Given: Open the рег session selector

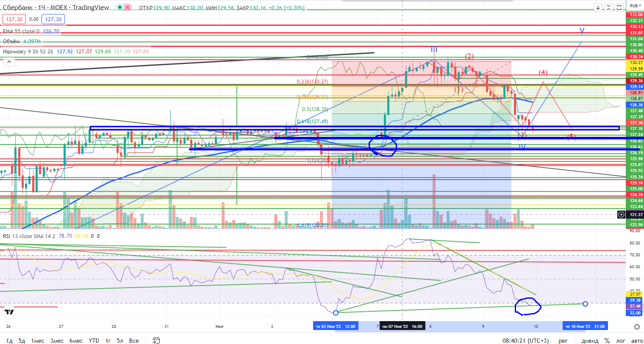Looking at the screenshot, I should point(563,341).
